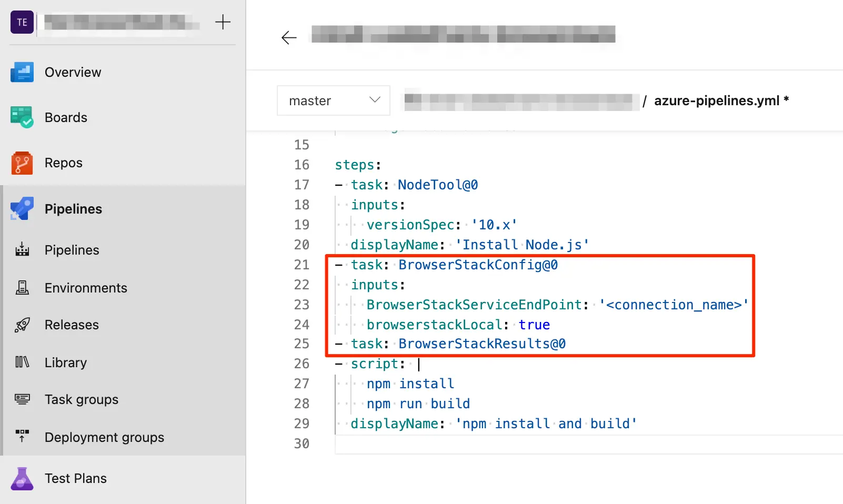Screen dimensions: 843x504
Task: Place cursor on BrowserStackConfig@0 task line
Action: 477,265
